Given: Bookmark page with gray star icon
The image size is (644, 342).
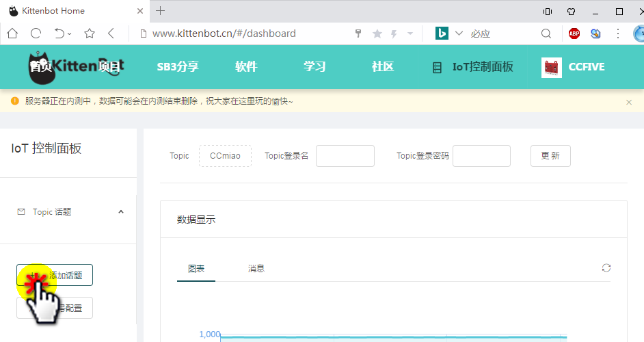Looking at the screenshot, I should (x=377, y=34).
